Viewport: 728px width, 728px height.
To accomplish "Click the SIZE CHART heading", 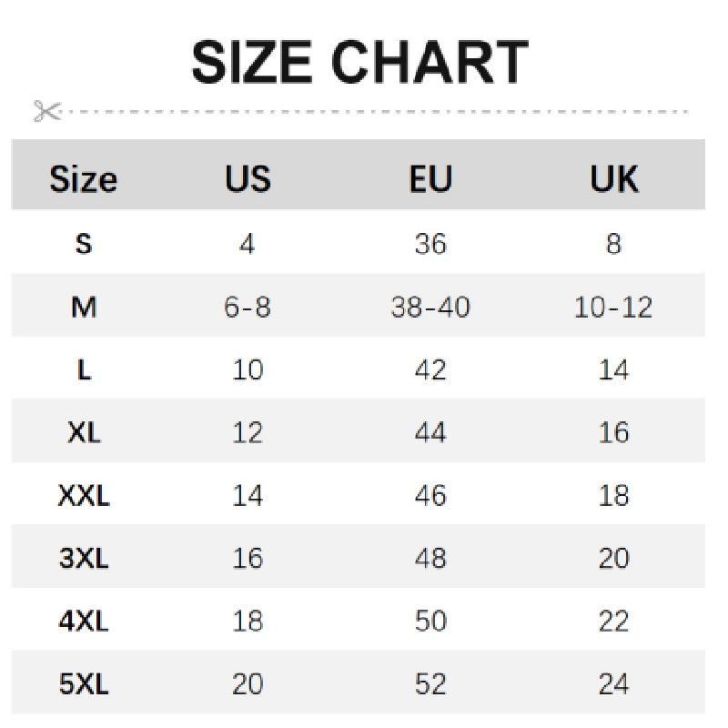I will [x=359, y=62].
